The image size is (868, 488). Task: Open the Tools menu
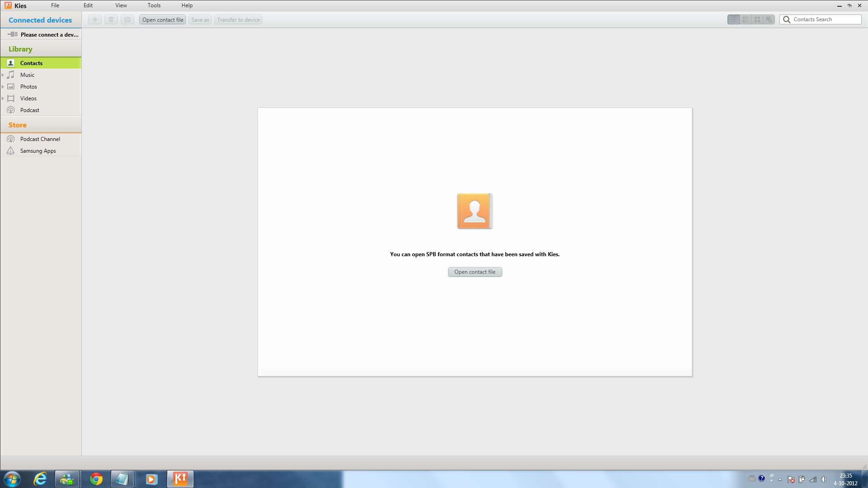154,5
